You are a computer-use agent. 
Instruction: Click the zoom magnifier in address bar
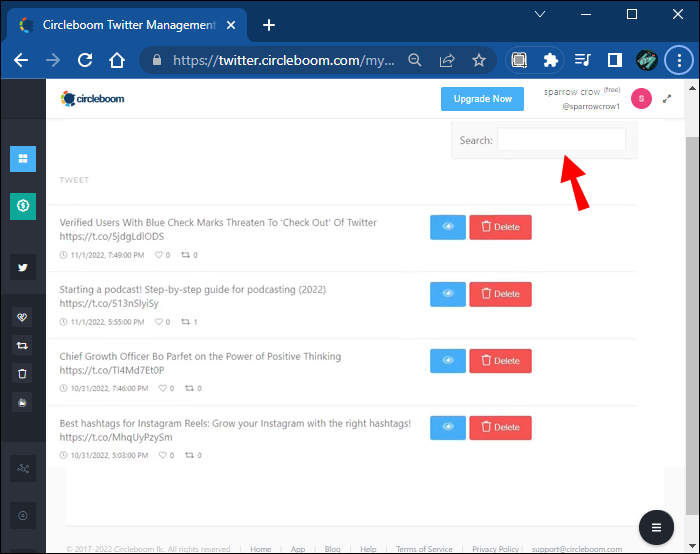pos(415,60)
